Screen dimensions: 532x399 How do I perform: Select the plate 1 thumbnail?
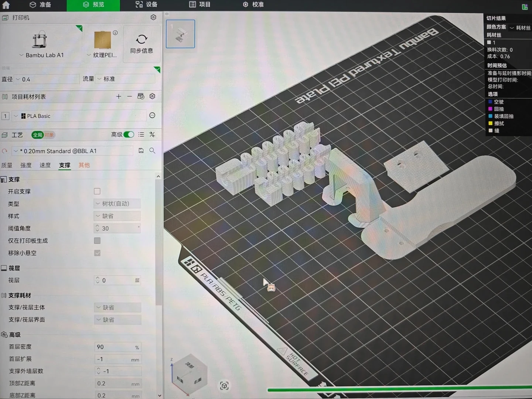point(180,34)
